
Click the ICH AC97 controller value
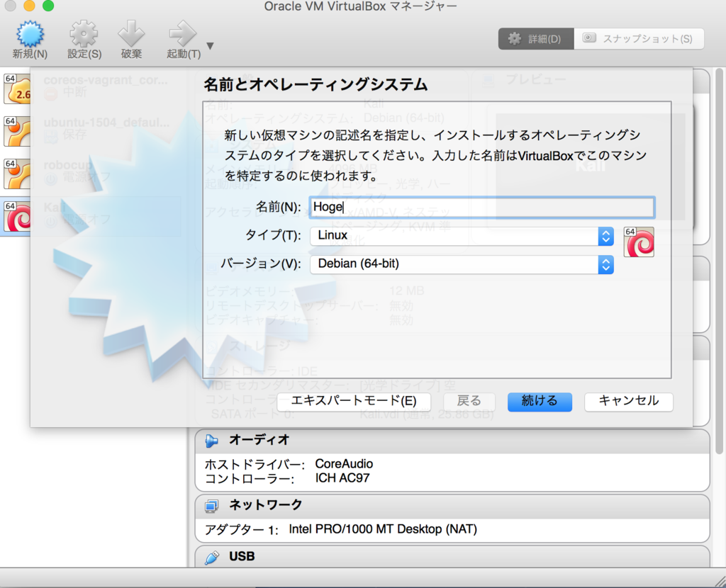(342, 478)
